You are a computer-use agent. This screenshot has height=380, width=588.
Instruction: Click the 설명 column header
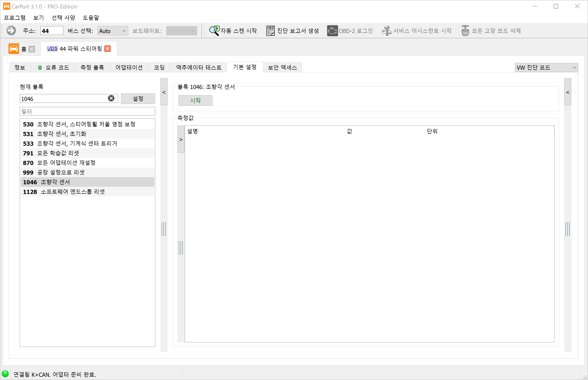(265, 131)
